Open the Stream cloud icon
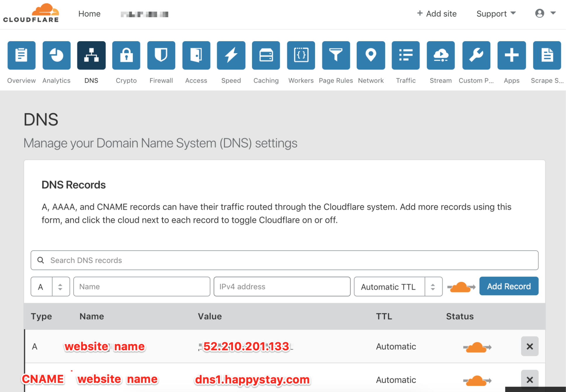566x392 pixels. pos(440,55)
